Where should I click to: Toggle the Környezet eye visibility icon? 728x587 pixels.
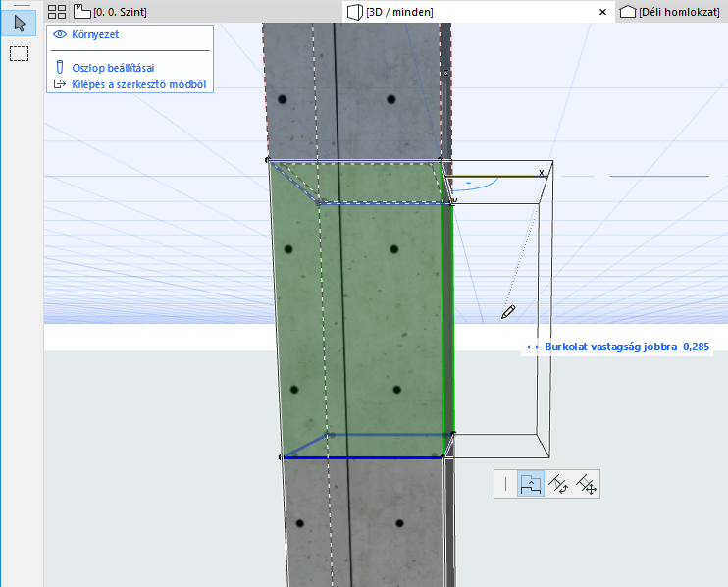(60, 34)
